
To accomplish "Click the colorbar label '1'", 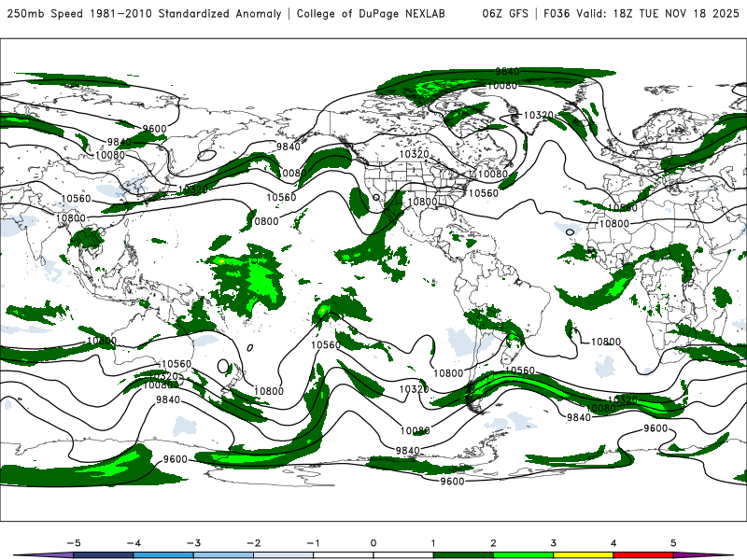I will coord(433,543).
